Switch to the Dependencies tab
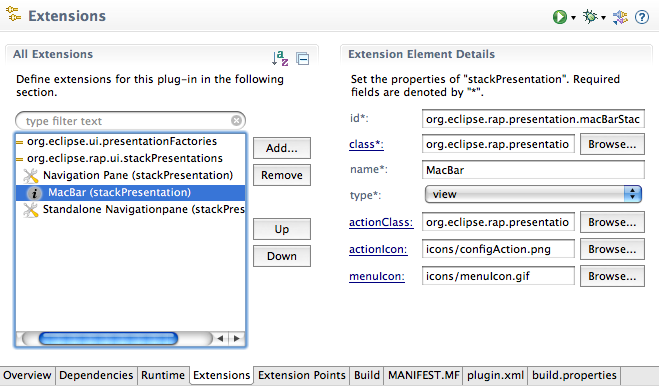 coord(96,375)
